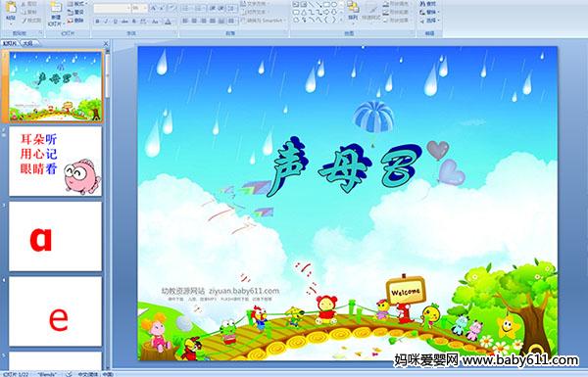Click the Replace button
This screenshot has height=377, width=588.
[430, 12]
